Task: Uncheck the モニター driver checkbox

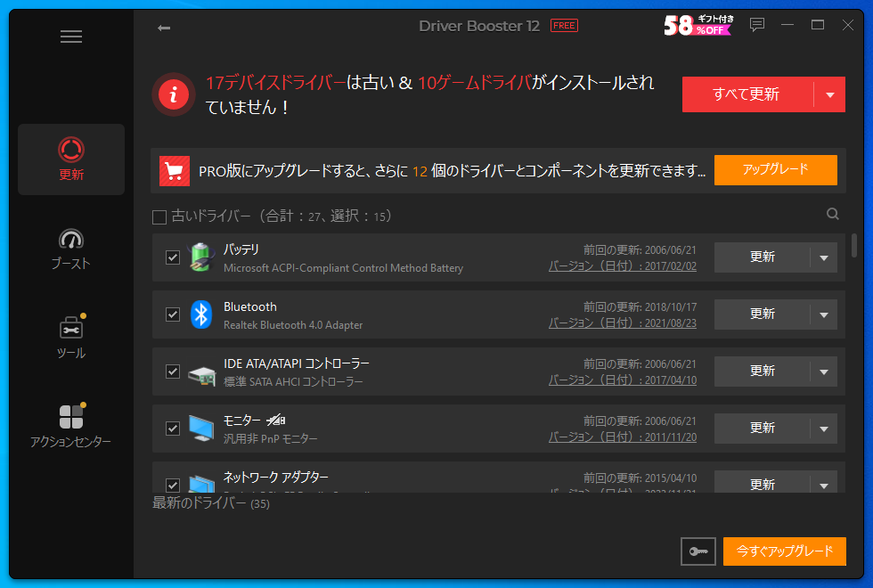Action: pyautogui.click(x=173, y=429)
